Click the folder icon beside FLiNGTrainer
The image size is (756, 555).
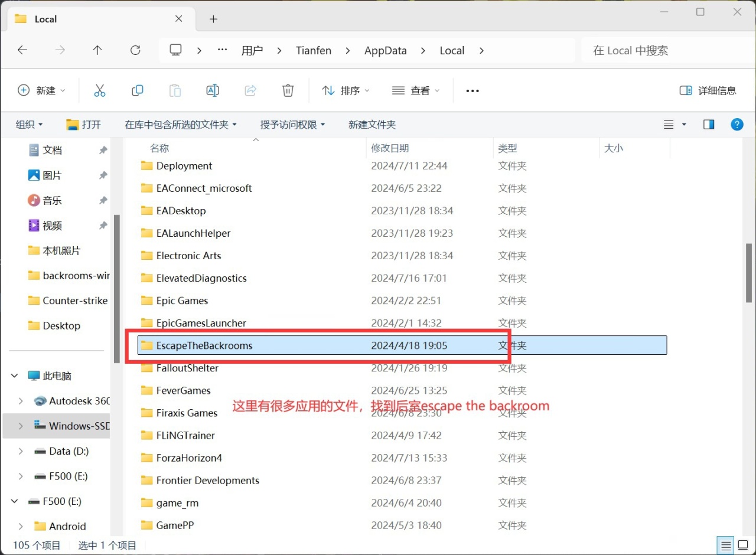point(146,435)
